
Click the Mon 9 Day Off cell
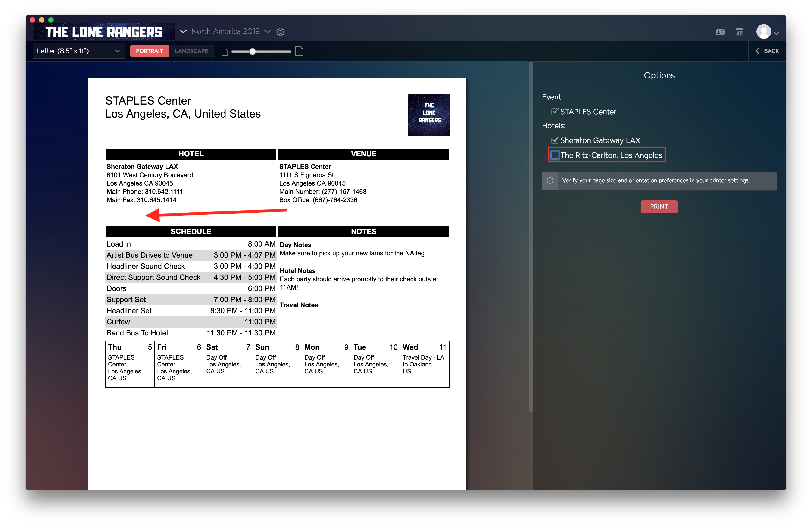click(327, 364)
